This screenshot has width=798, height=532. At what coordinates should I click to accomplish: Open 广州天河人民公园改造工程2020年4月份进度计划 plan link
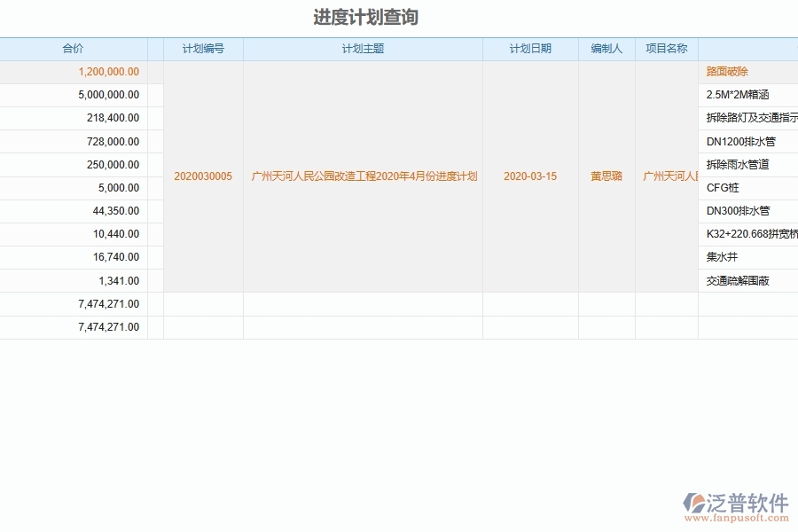(x=362, y=176)
